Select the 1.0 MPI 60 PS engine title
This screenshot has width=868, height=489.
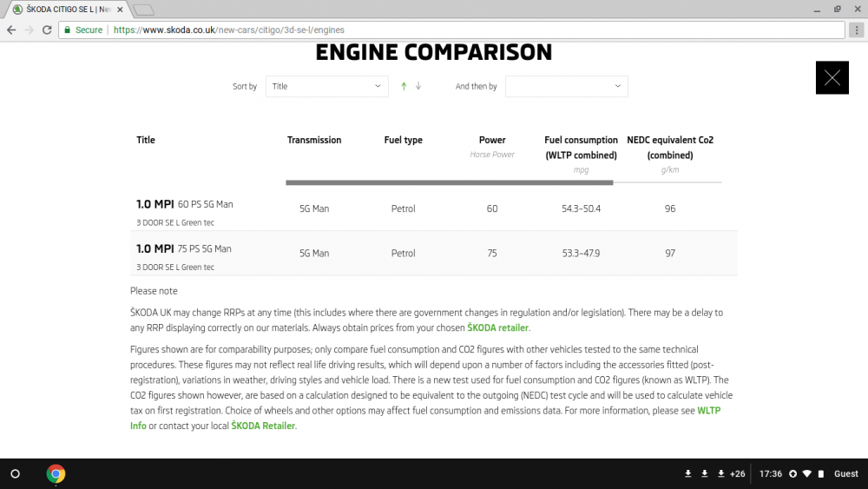[184, 204]
